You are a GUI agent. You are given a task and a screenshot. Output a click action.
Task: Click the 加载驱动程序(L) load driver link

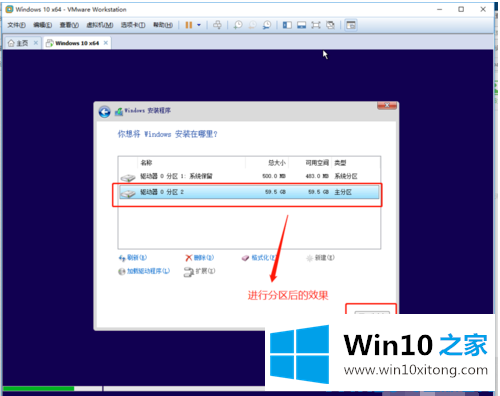(144, 271)
